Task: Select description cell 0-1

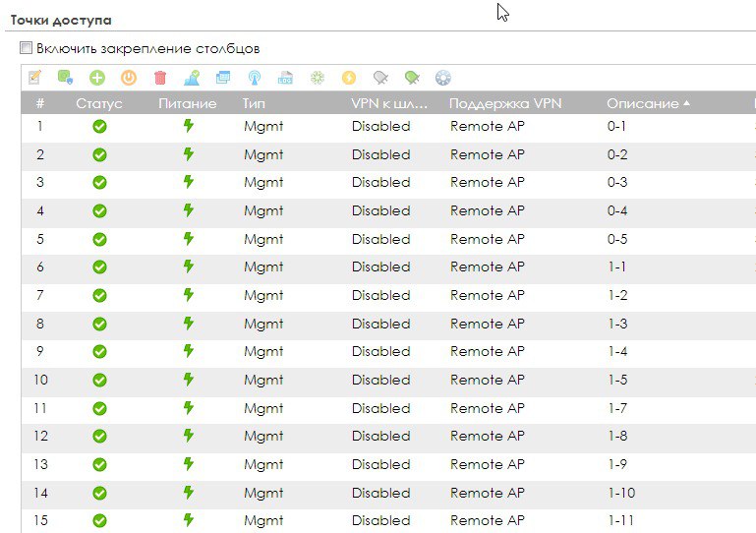Action: tap(616, 127)
